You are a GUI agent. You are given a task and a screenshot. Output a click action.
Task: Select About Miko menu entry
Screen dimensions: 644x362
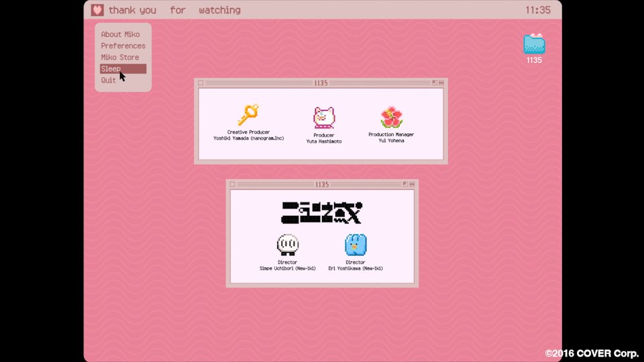click(120, 34)
